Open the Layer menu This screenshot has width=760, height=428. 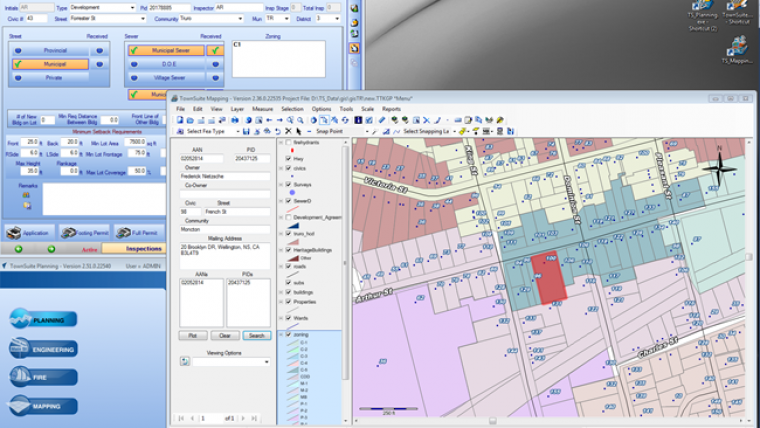(x=237, y=109)
